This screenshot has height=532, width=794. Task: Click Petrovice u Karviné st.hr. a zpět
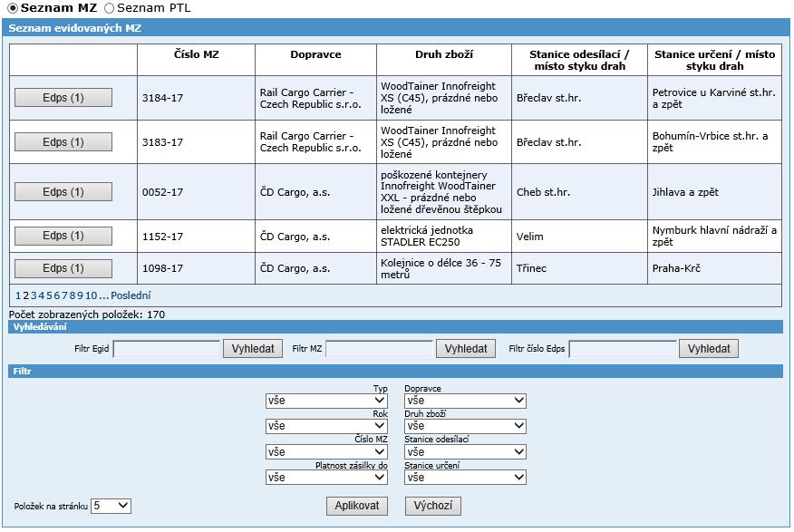tap(714, 98)
